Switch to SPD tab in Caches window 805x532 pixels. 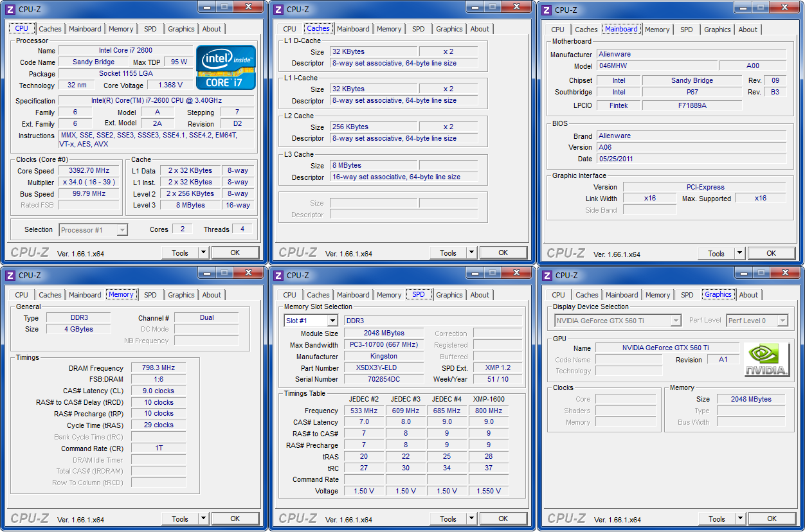point(419,29)
